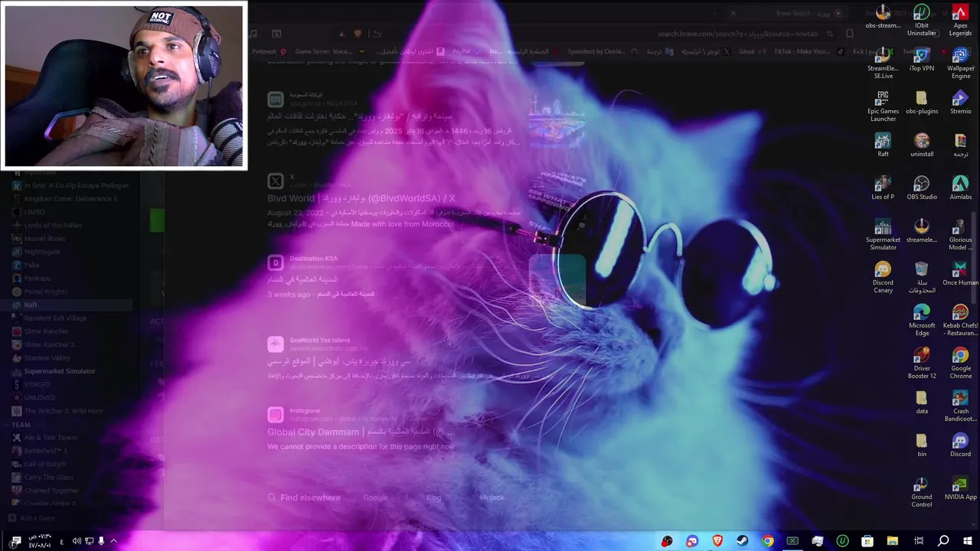Open taskbar search magnifier
Screen dimensions: 980x551
click(x=943, y=541)
